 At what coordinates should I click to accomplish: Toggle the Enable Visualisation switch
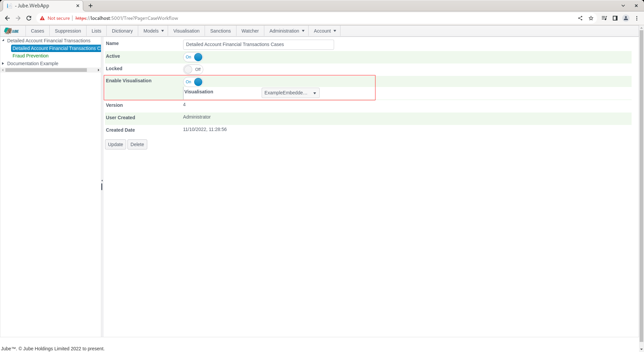[193, 82]
